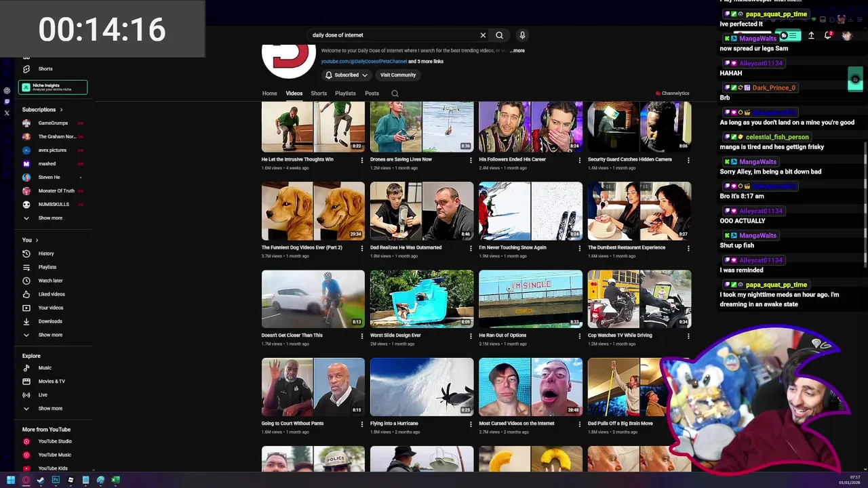Open options menu for Flying into a Hurricane
The width and height of the screenshot is (868, 488).
(x=471, y=424)
